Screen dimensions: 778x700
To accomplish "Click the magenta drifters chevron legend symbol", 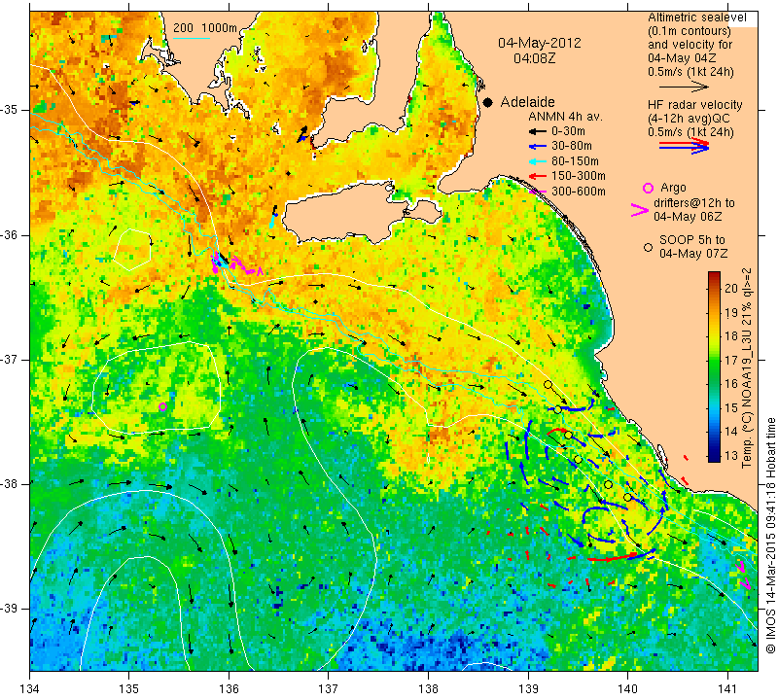I will pos(640,210).
